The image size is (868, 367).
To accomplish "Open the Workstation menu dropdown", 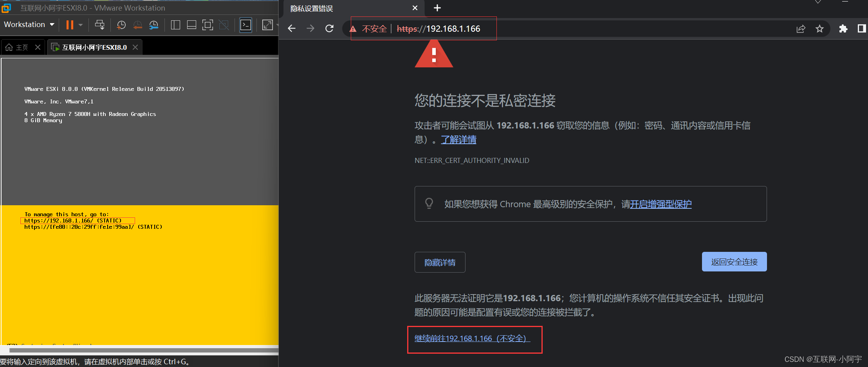I will pyautogui.click(x=28, y=24).
